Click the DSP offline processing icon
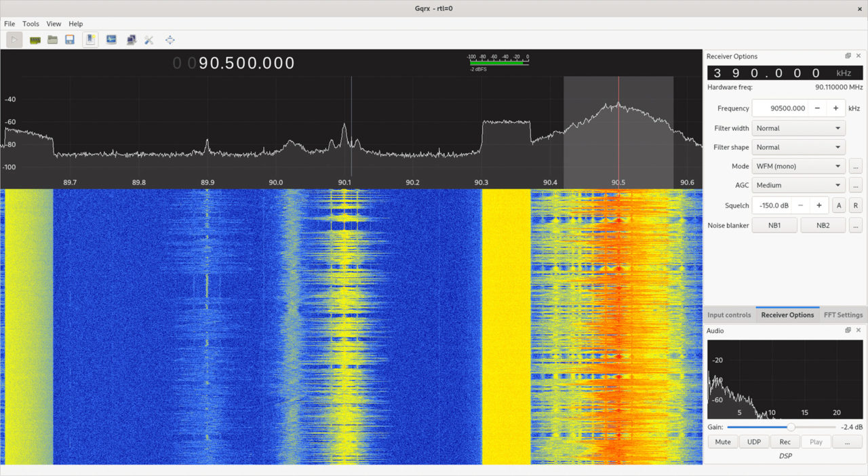The height and width of the screenshot is (476, 868). (90, 39)
